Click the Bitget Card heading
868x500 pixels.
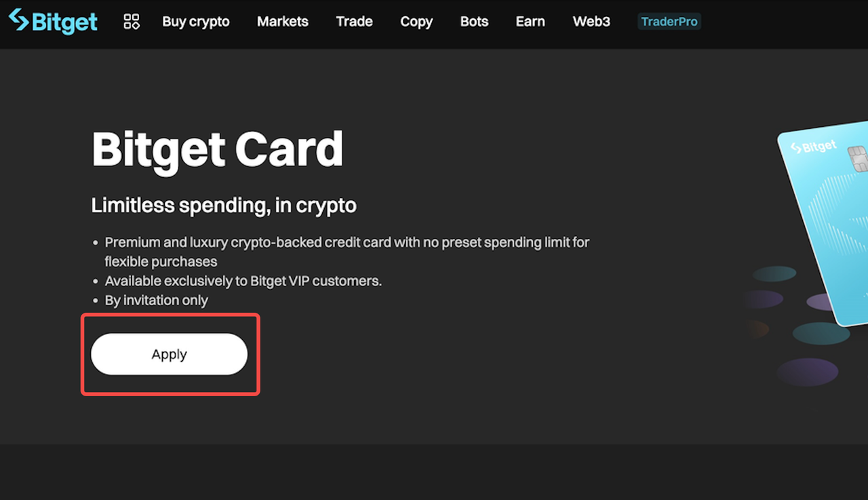pyautogui.click(x=217, y=149)
